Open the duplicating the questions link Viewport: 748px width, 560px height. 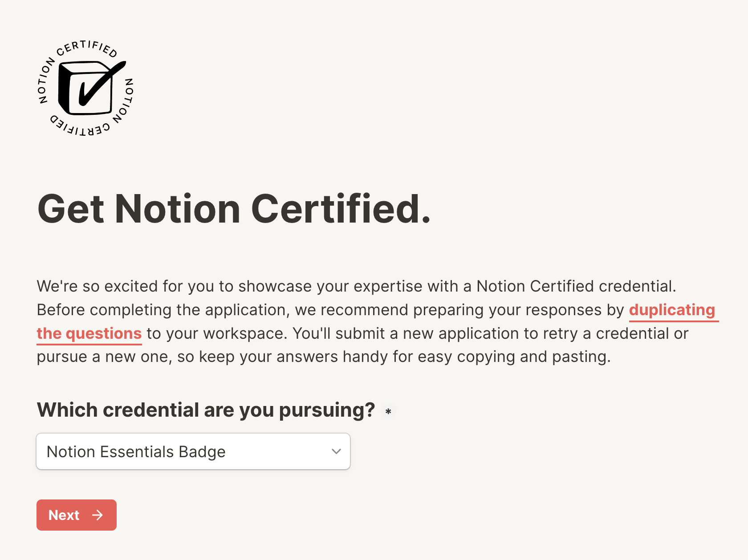tap(673, 310)
